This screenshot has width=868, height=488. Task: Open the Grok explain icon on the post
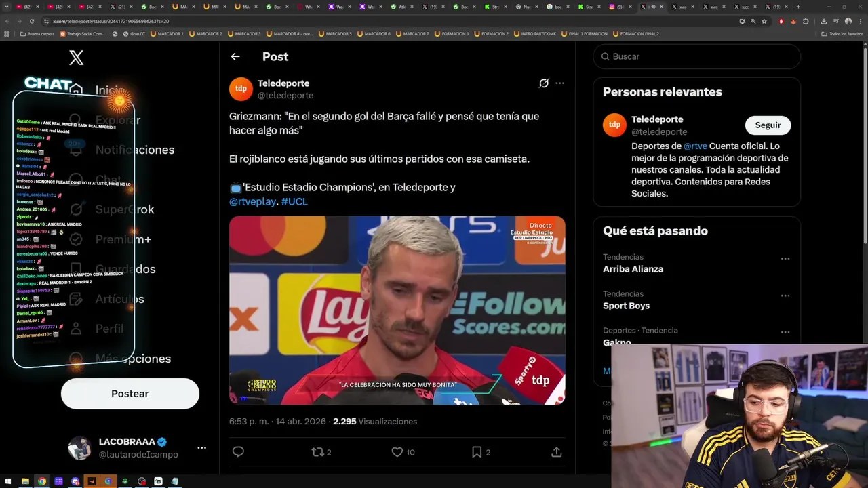[x=544, y=83]
